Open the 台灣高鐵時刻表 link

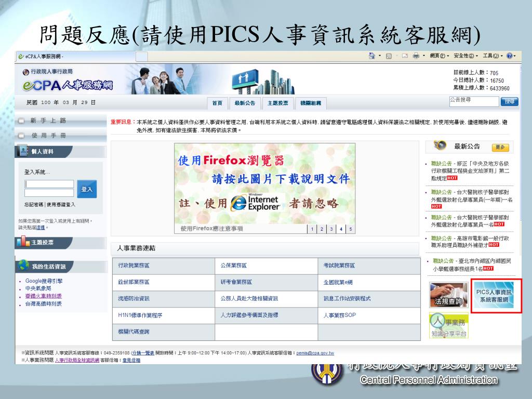[44, 303]
